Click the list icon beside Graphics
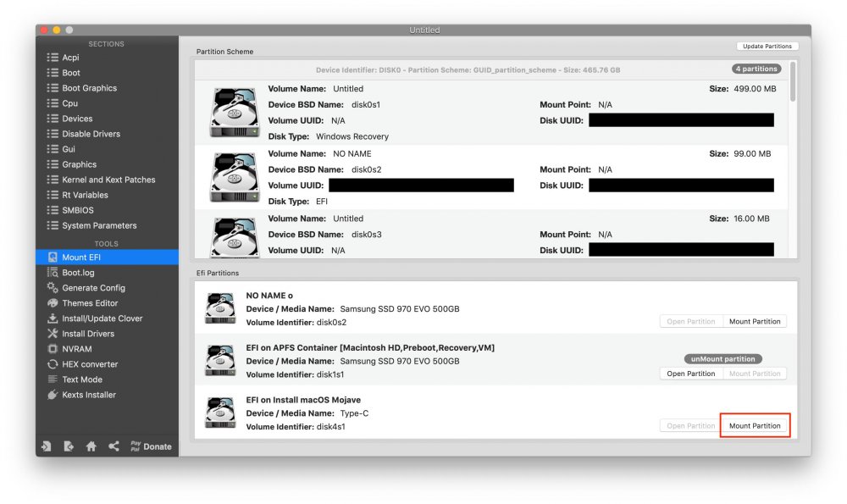 [53, 164]
